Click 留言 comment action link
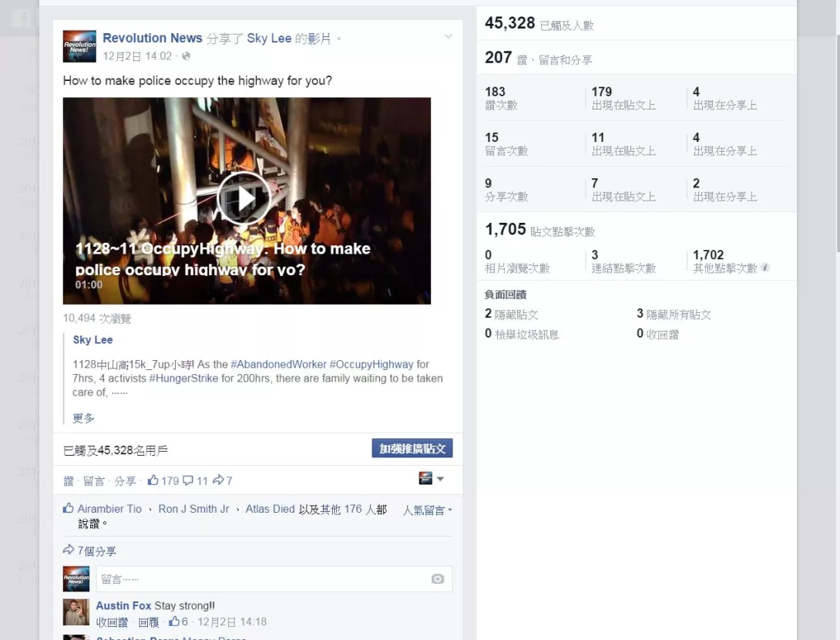Image resolution: width=840 pixels, height=640 pixels. pyautogui.click(x=94, y=481)
